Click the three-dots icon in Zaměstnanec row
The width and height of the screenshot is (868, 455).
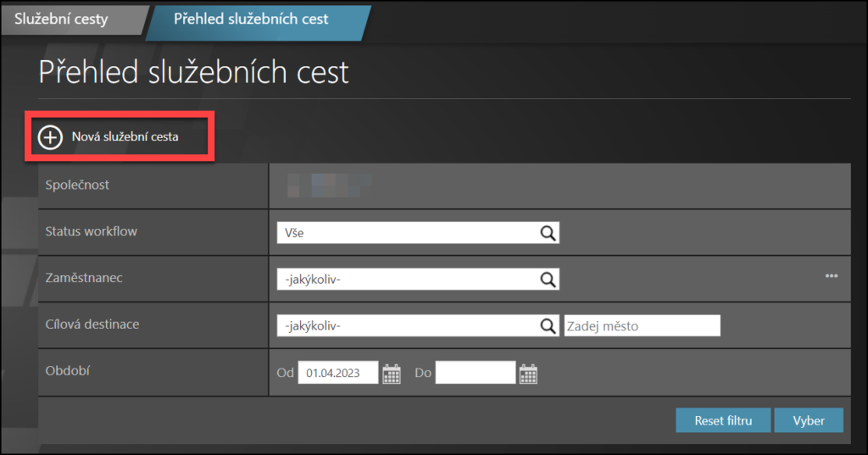coord(832,276)
